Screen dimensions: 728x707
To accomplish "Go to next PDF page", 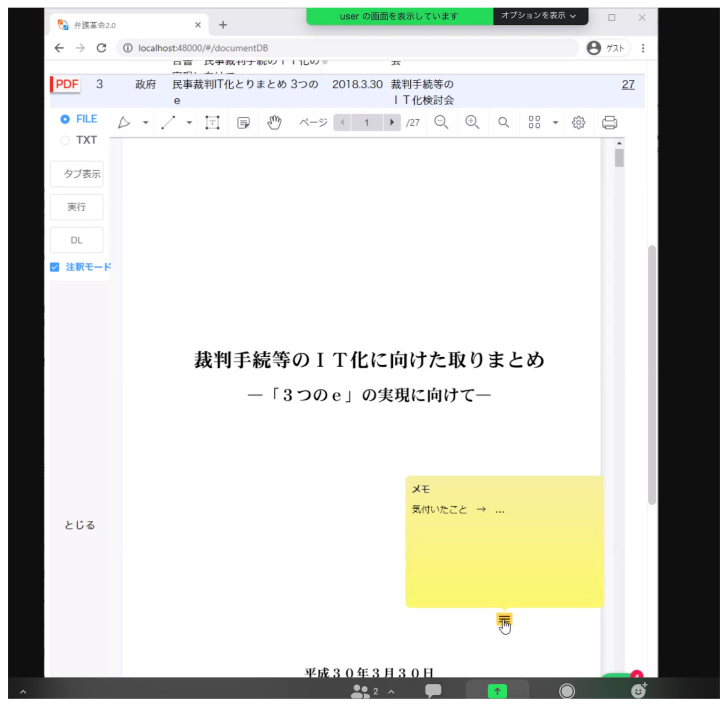I will click(392, 123).
